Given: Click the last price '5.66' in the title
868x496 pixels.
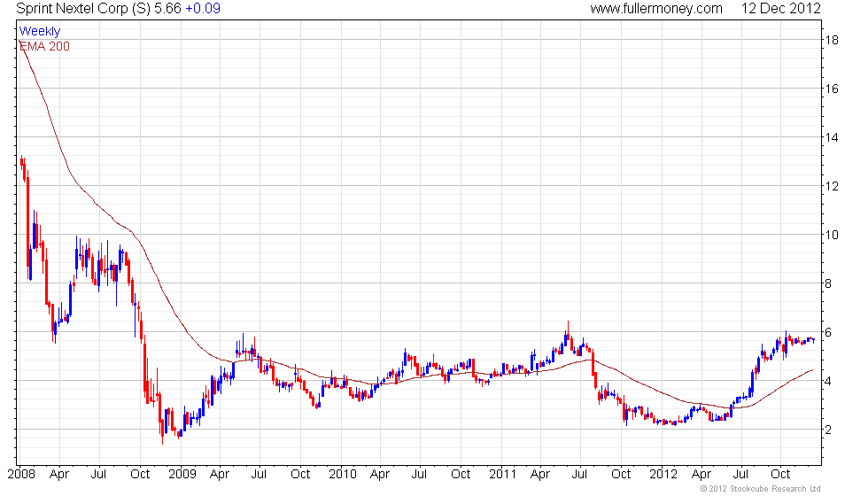Looking at the screenshot, I should point(167,9).
